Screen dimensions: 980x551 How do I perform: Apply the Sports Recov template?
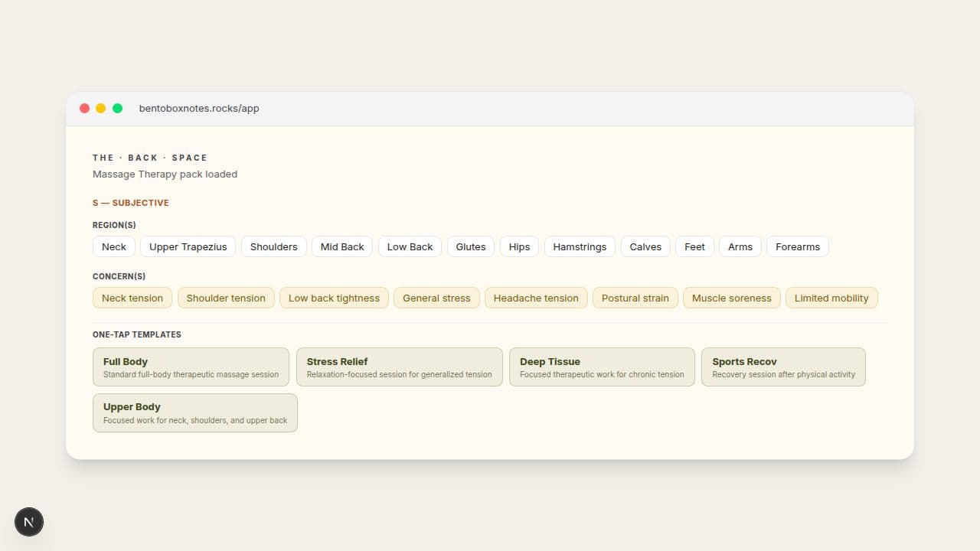783,367
